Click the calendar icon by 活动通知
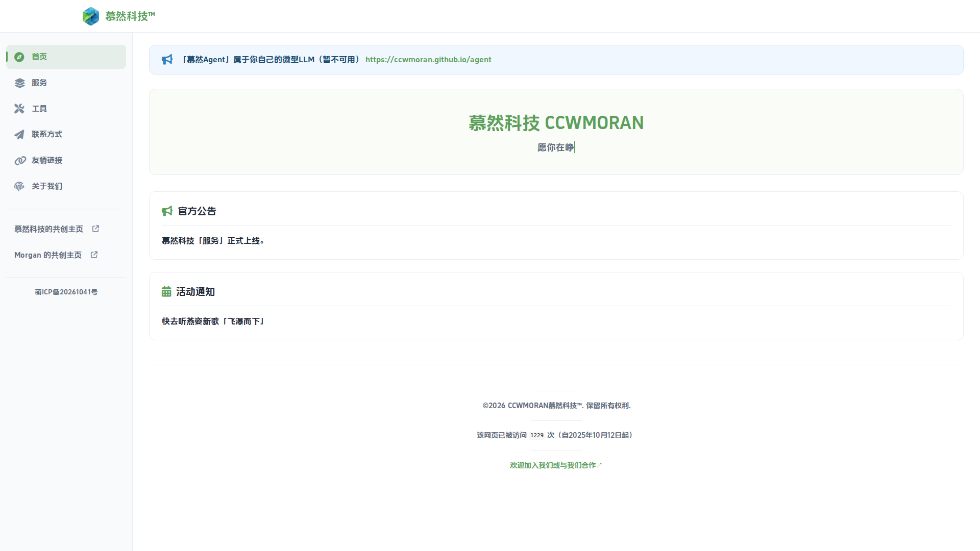 166,292
